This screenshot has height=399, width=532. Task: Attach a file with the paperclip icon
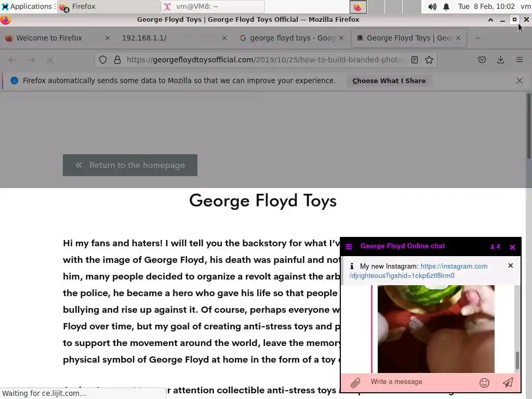tap(355, 383)
